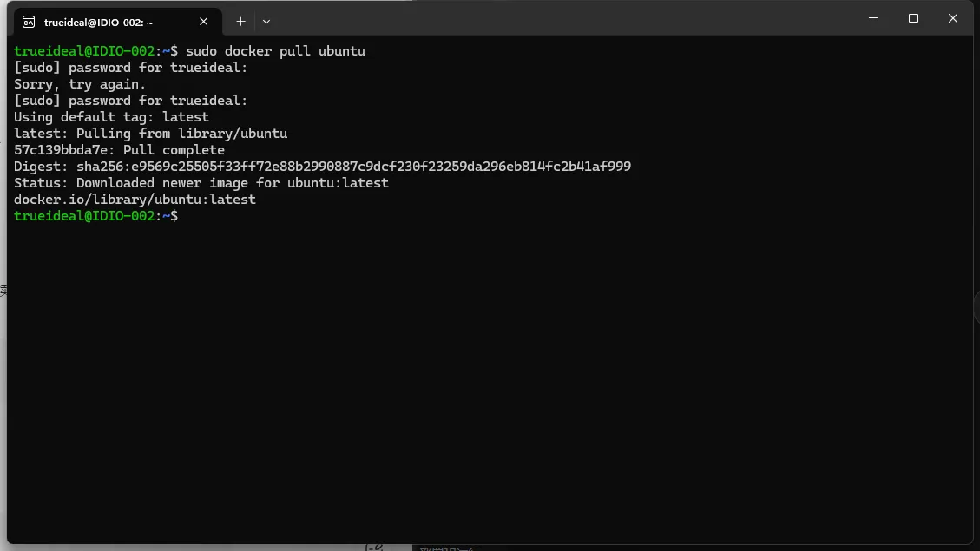980x551 pixels.
Task: Click 'latest: Pulling from library/ubuntu' output line
Action: pyautogui.click(x=151, y=133)
